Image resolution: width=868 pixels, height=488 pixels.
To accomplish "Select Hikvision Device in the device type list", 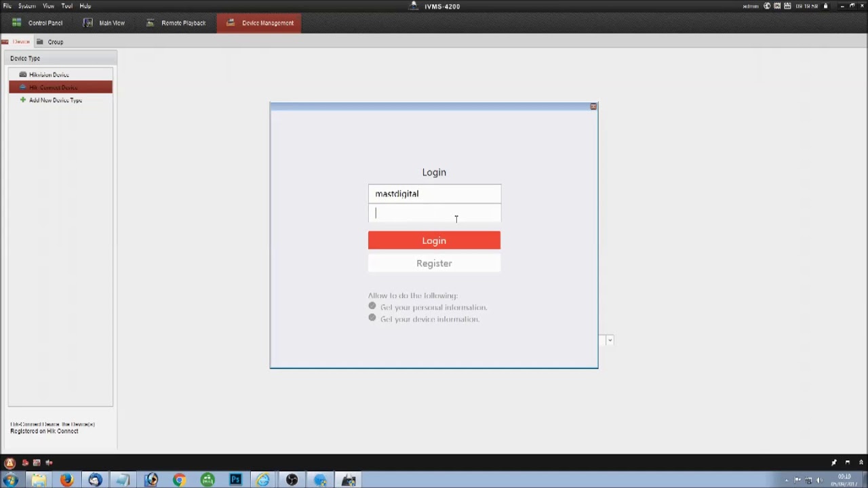I will coord(60,75).
